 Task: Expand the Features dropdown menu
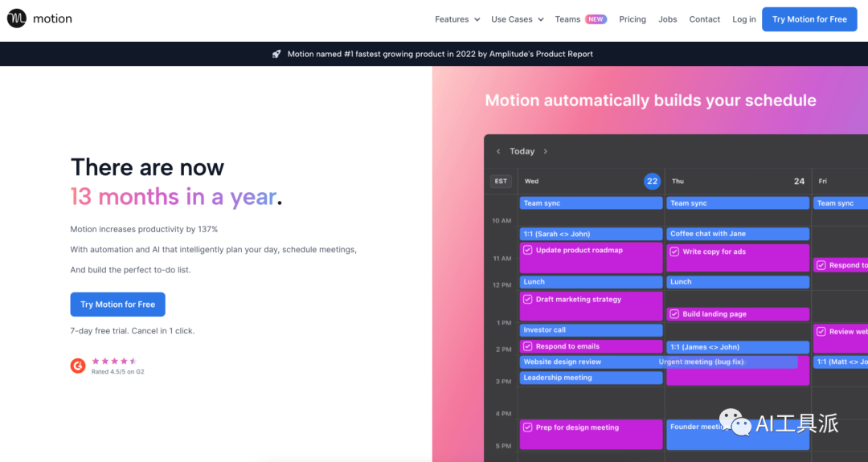click(x=457, y=19)
